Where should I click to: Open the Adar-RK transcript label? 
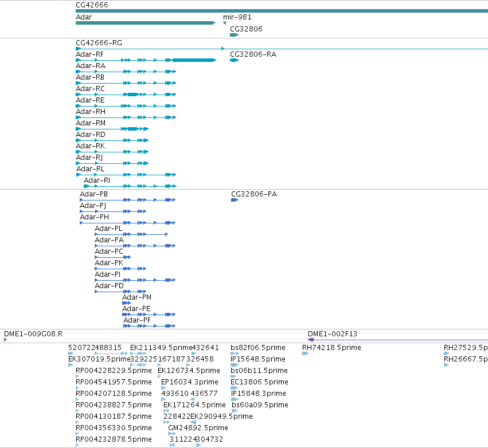(90, 146)
